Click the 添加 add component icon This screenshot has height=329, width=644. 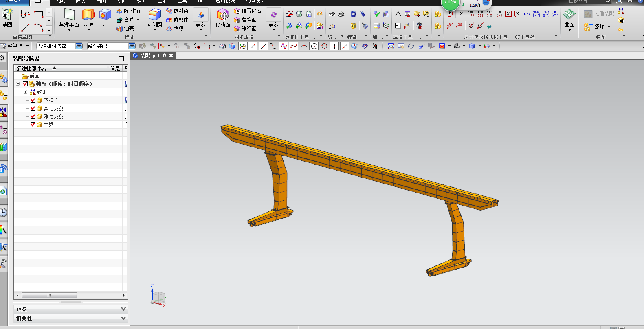[x=588, y=27]
